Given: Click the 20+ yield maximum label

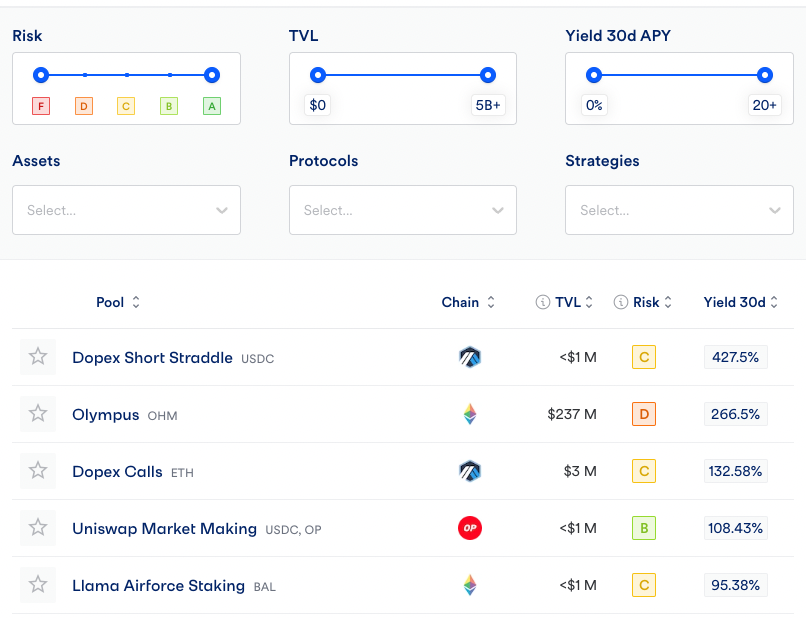Looking at the screenshot, I should point(764,105).
